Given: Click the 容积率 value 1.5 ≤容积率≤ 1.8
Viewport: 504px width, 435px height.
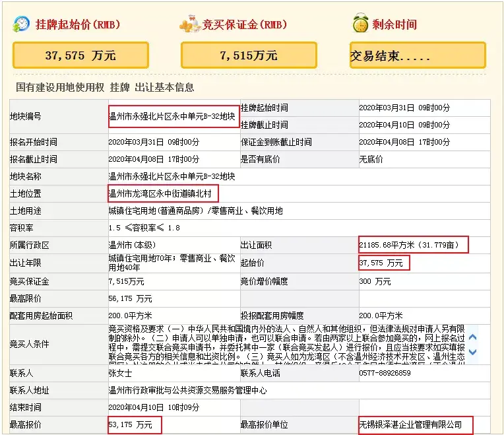Looking at the screenshot, I should [144, 228].
